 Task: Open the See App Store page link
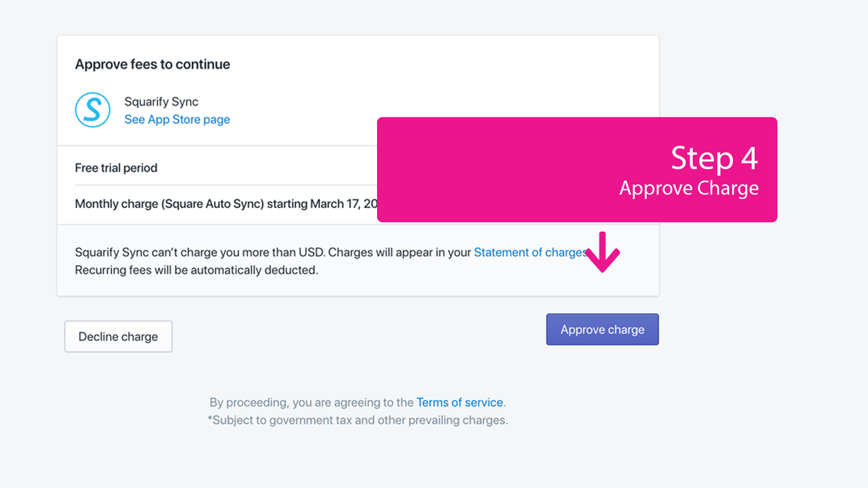[x=177, y=119]
